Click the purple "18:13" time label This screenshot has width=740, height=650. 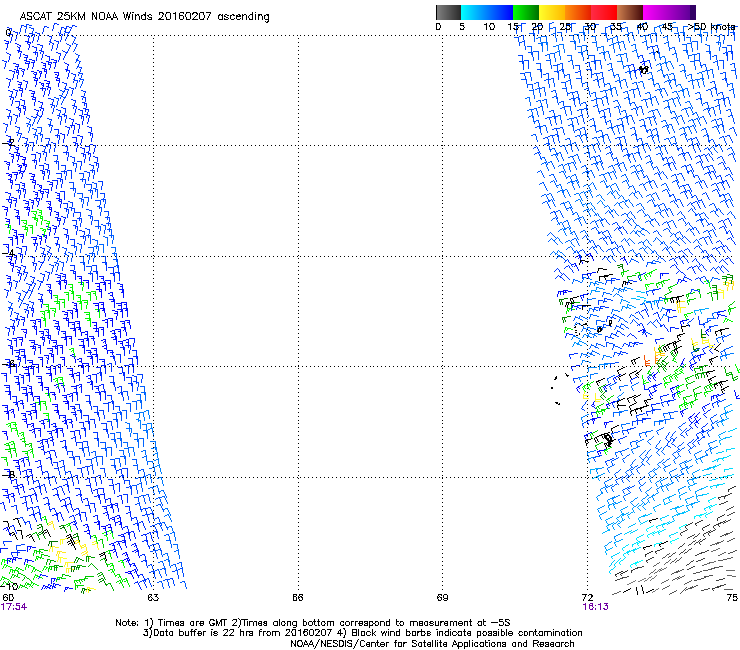[595, 607]
